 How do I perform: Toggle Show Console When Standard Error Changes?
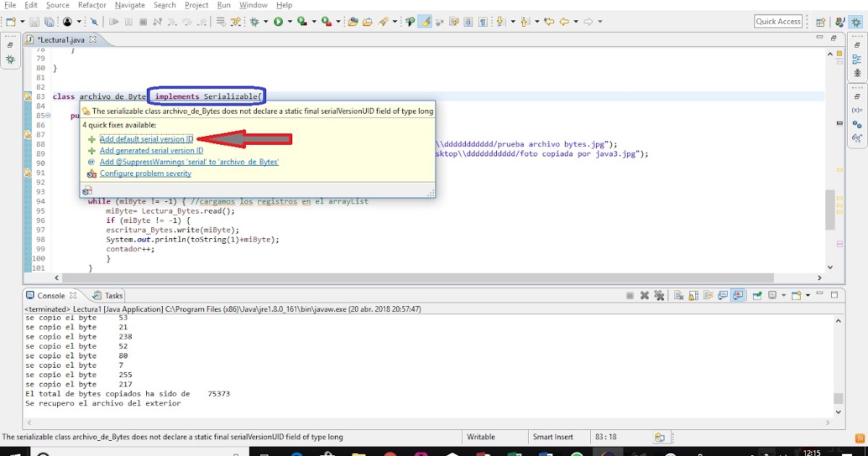click(737, 295)
